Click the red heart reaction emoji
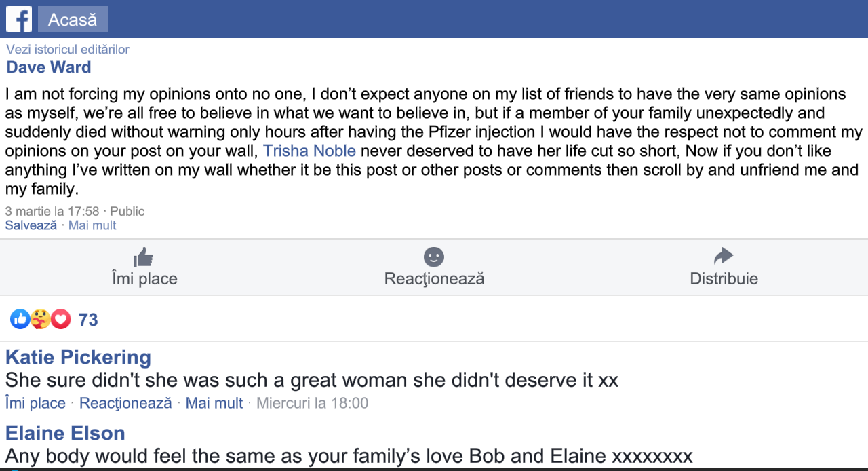The height and width of the screenshot is (471, 868). pyautogui.click(x=61, y=319)
